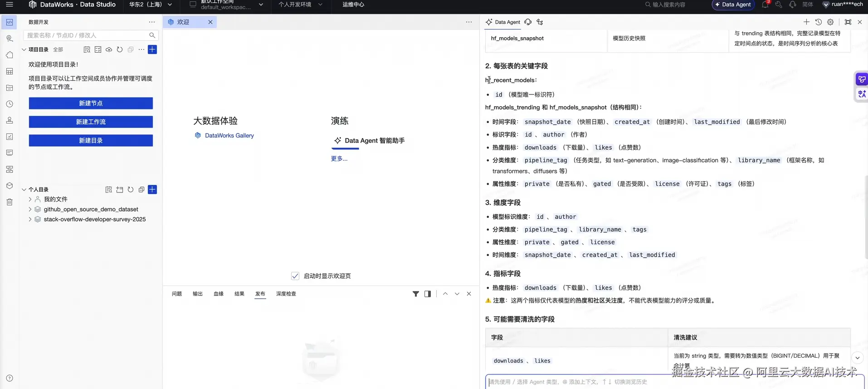Open the notification bell in top bar
868x389 pixels.
765,5
